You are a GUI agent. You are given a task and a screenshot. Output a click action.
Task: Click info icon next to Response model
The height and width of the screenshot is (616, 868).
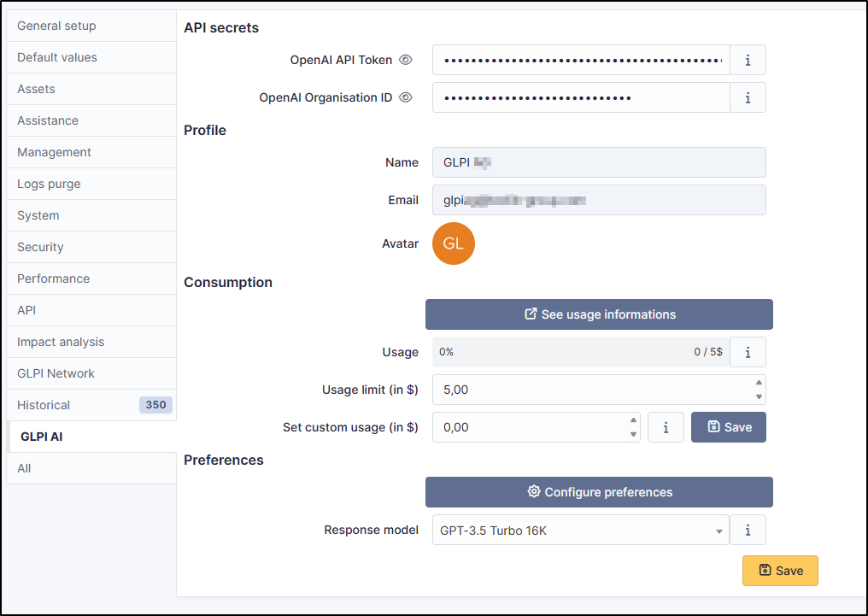coord(748,530)
